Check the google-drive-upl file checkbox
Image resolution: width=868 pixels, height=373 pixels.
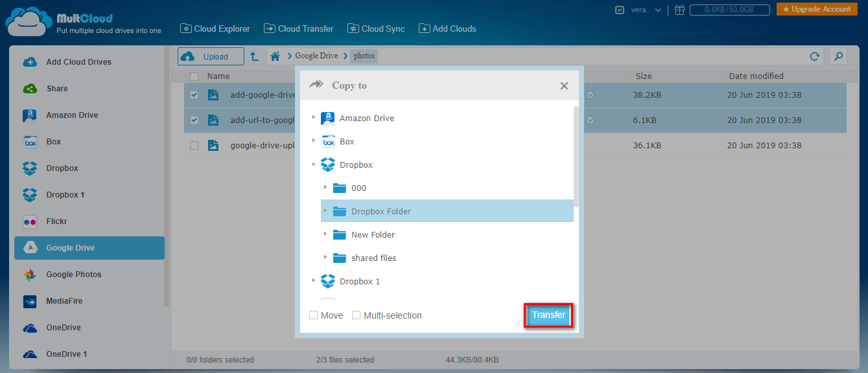pos(194,146)
